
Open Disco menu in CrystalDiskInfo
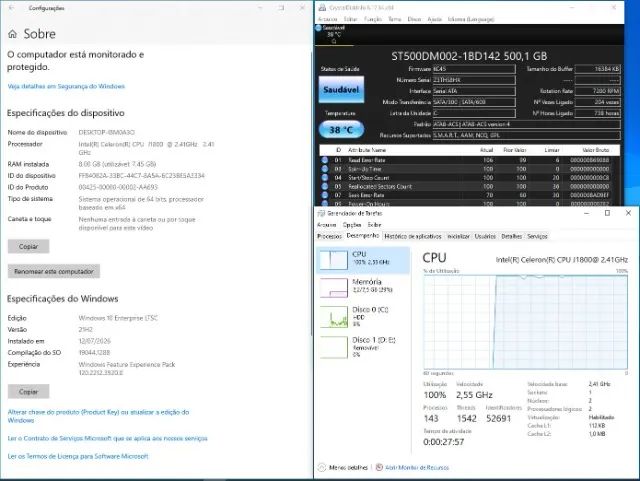[414, 19]
